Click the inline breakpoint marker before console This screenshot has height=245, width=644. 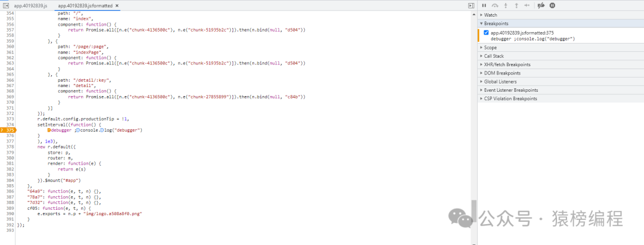pos(78,130)
